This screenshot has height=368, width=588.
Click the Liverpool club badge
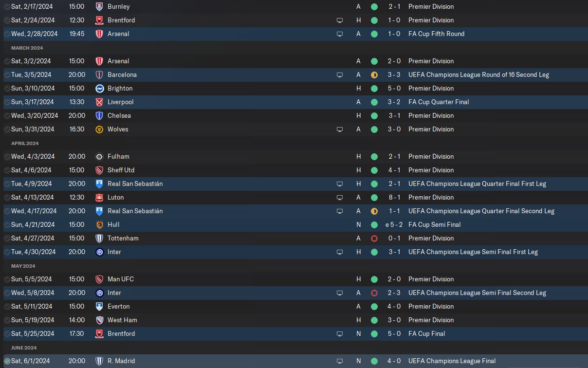[99, 102]
